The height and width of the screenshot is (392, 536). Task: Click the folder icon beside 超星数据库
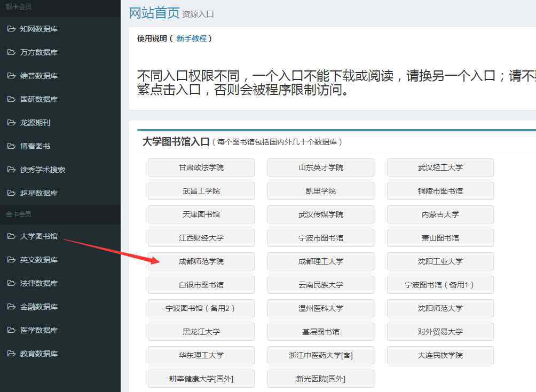tap(11, 193)
